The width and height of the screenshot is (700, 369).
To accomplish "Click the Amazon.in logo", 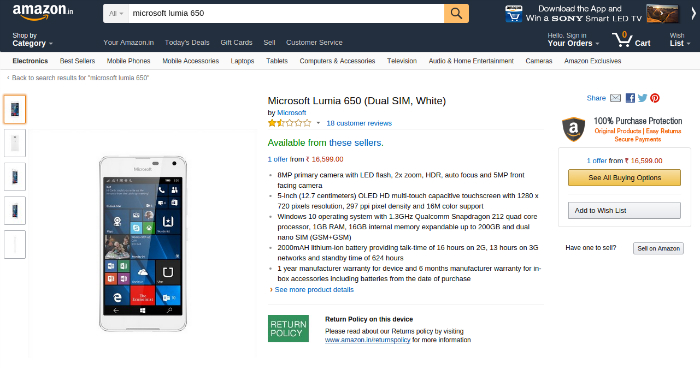I will coord(43,12).
